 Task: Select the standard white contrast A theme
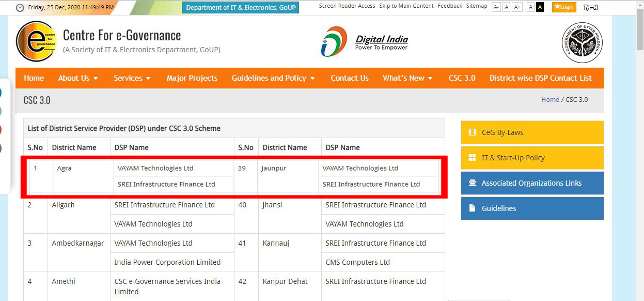(530, 7)
